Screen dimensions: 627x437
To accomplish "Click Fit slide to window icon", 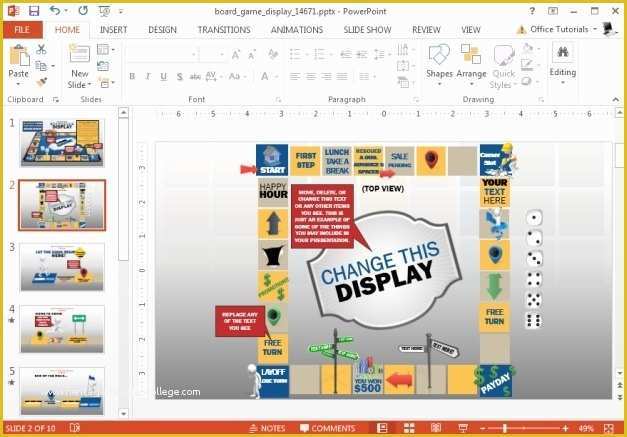I will coord(609,428).
